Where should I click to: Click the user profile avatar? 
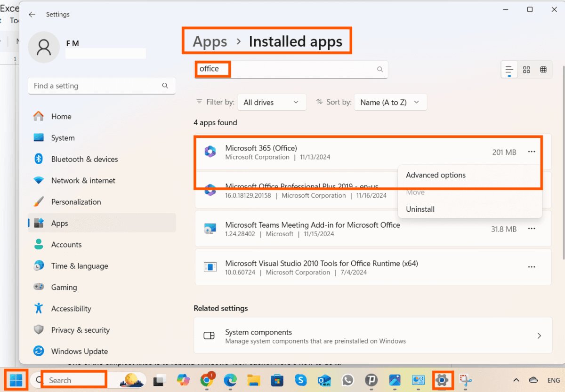pyautogui.click(x=44, y=47)
